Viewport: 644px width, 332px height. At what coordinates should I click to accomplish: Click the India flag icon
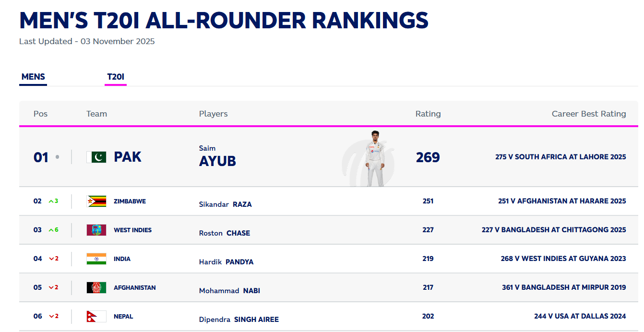click(x=96, y=259)
